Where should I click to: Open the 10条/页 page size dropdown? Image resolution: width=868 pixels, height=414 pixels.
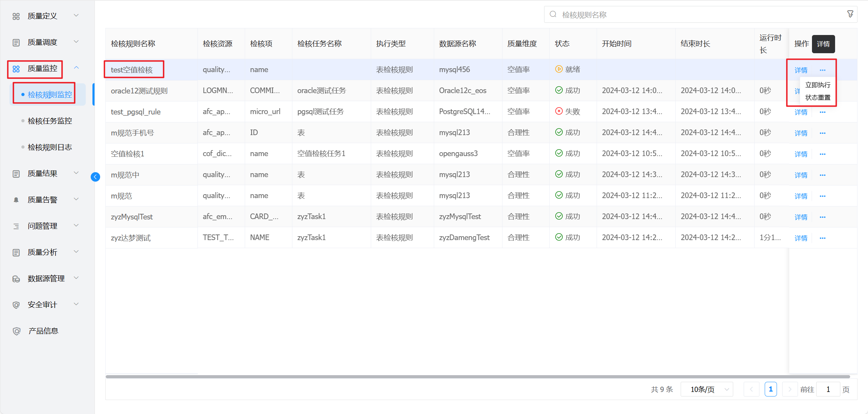[707, 389]
